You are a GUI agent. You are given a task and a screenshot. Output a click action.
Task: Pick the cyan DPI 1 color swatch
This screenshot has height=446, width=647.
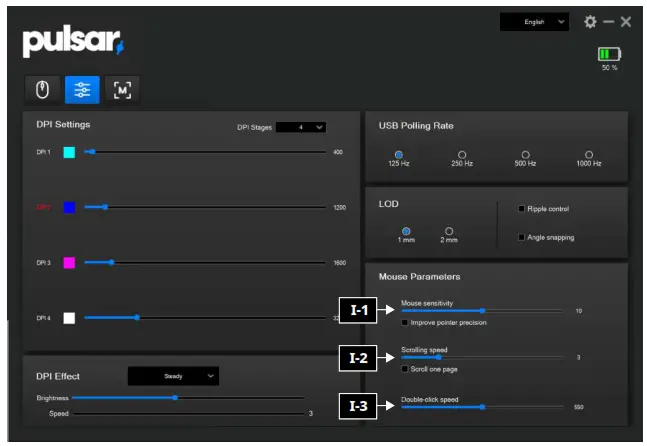69,152
